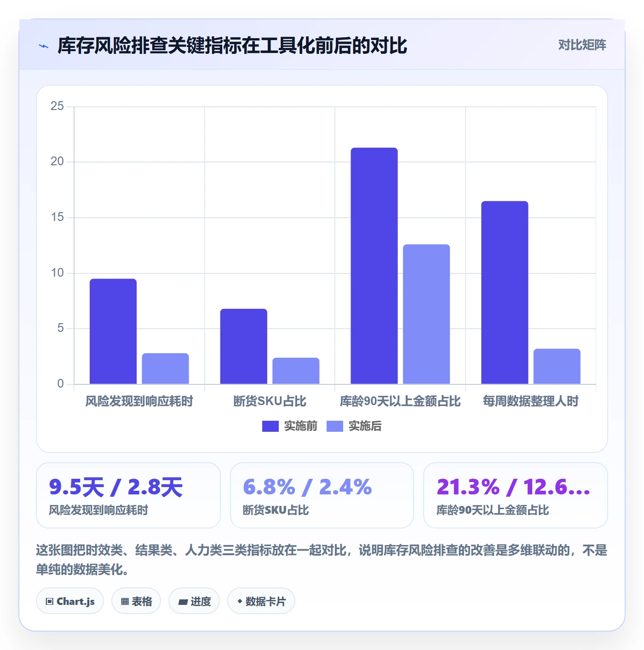This screenshot has width=644, height=650.
Task: Click the 每周数据整理人时 axis label
Action: tap(531, 401)
